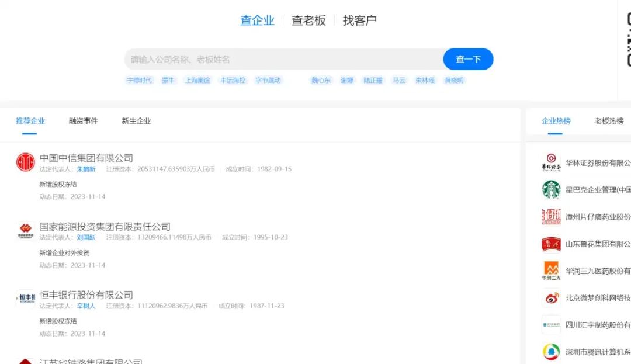The height and width of the screenshot is (364, 631).
Task: Click the Starbucks logo icon
Action: click(x=551, y=189)
